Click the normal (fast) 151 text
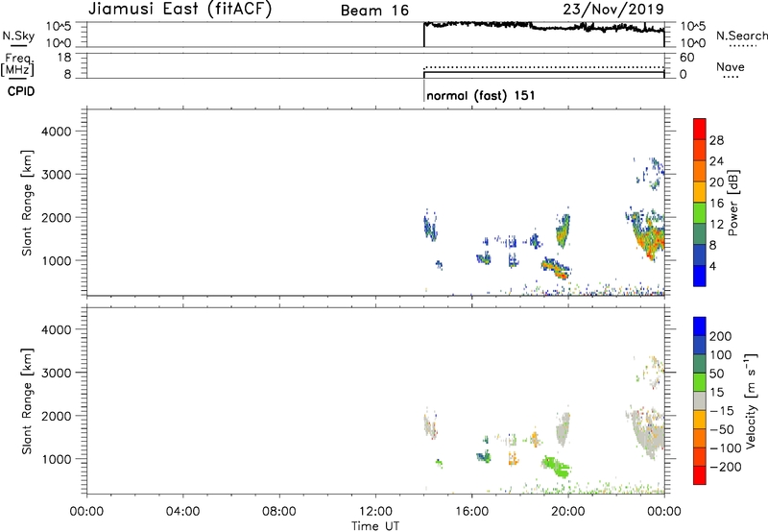 [x=481, y=95]
